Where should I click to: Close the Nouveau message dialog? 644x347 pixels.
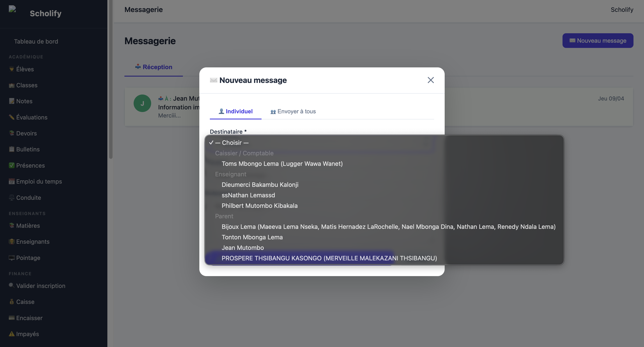[430, 80]
